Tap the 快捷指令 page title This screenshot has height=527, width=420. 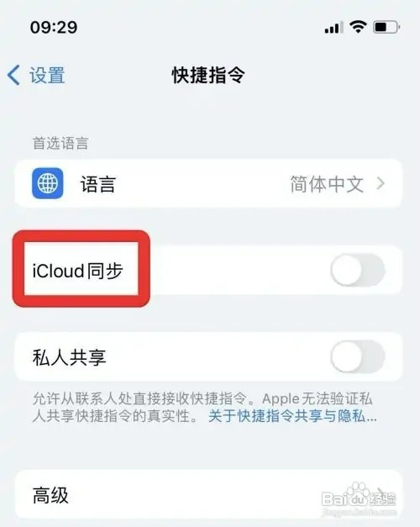pyautogui.click(x=208, y=75)
